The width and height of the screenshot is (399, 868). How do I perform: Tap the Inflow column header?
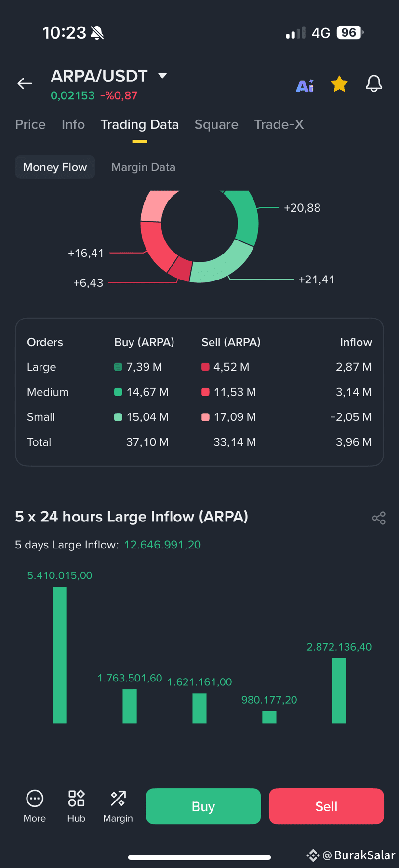coord(356,342)
